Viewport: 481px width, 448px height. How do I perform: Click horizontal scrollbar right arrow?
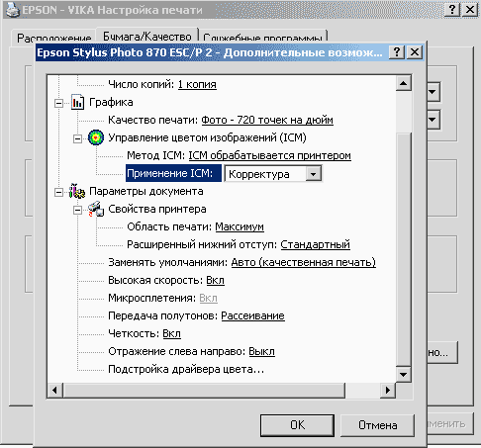[x=388, y=391]
